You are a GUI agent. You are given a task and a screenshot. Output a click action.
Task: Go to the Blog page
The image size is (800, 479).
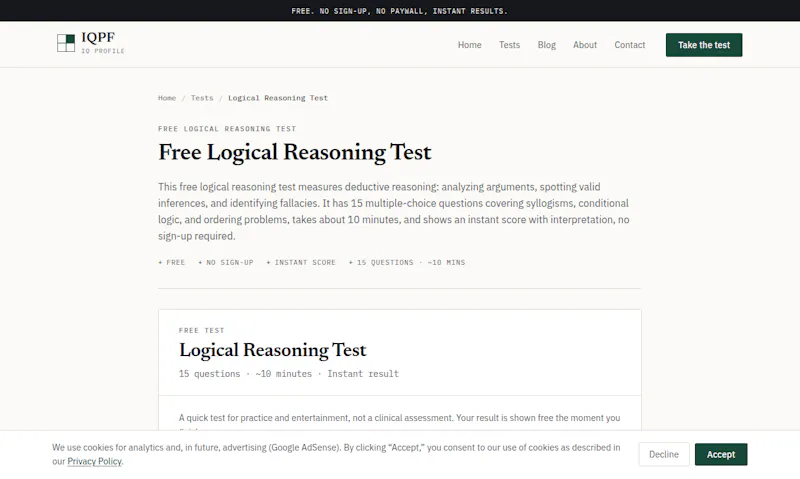tap(546, 45)
